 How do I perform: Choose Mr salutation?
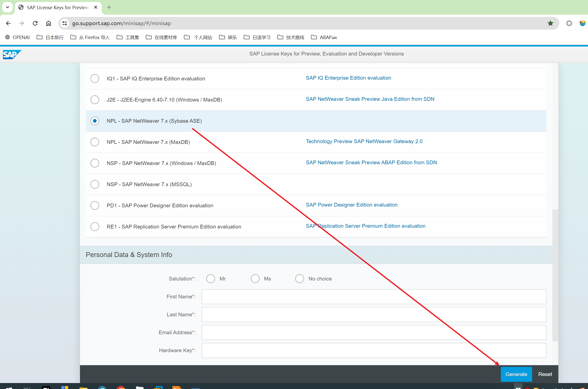click(x=211, y=279)
